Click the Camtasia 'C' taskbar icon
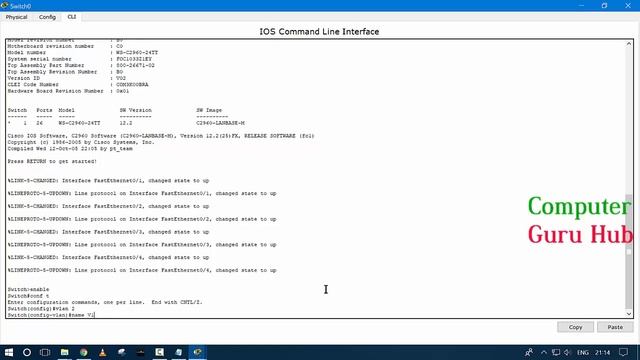This screenshot has width=640, height=360. tap(160, 352)
